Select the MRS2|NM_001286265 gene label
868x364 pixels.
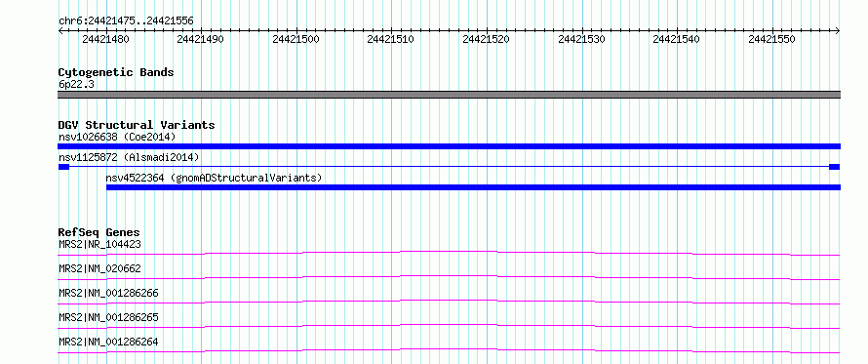coord(108,317)
